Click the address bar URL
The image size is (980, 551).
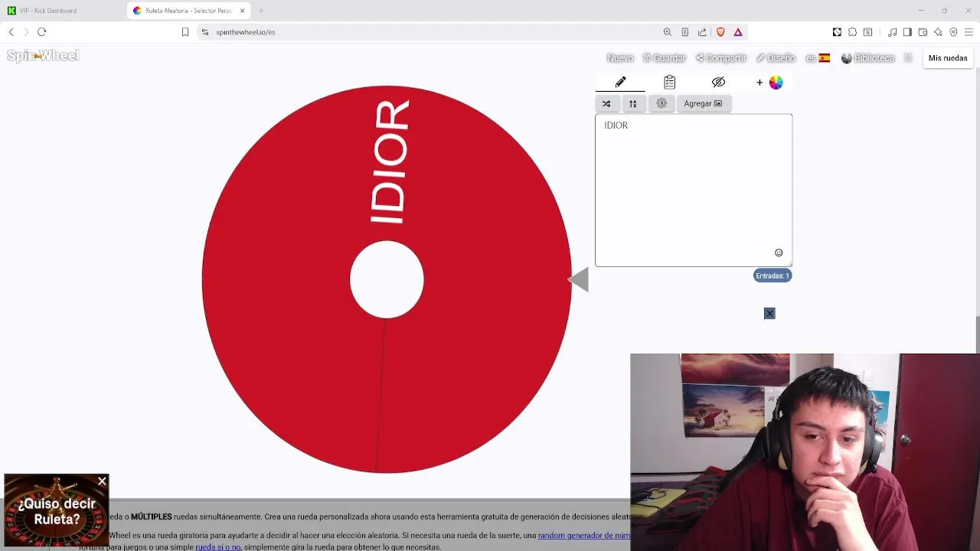pos(246,32)
